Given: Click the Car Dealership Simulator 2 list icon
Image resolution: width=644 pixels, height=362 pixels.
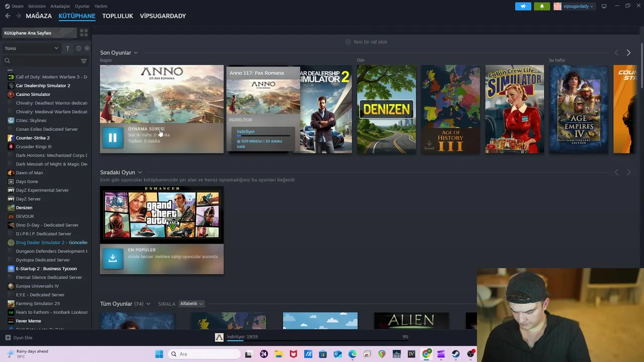Looking at the screenshot, I should point(11,85).
